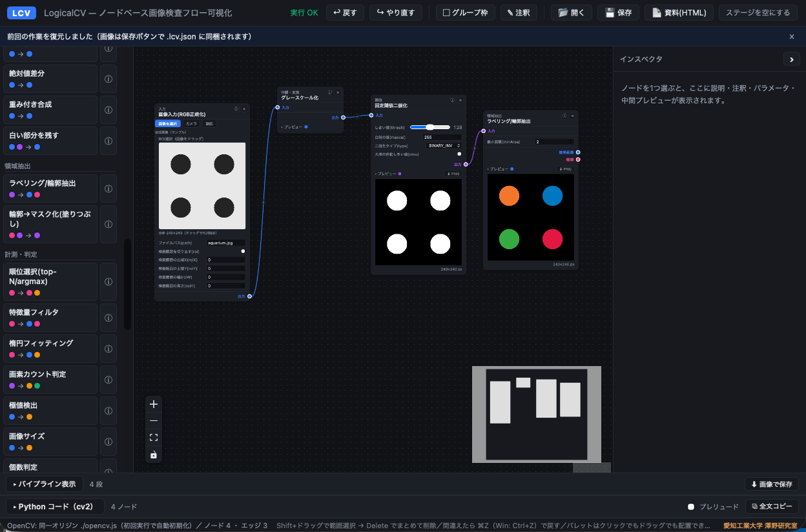
Task: Show info for 画像サイズ palette item
Action: (x=108, y=442)
